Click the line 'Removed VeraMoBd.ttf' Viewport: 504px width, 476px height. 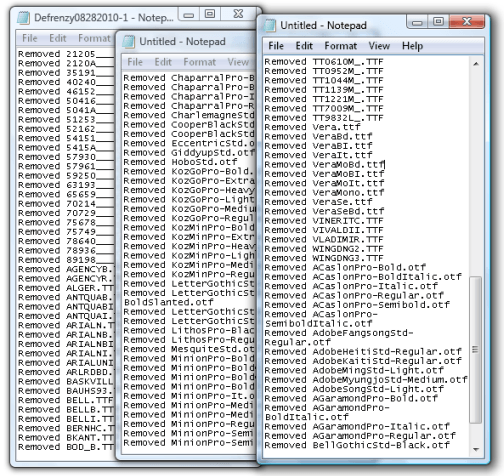pos(324,165)
